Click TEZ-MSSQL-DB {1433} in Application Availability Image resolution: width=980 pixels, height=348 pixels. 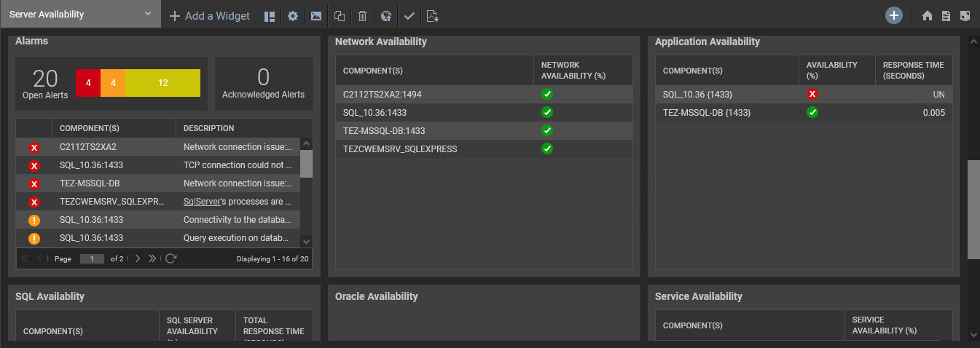[x=707, y=112]
